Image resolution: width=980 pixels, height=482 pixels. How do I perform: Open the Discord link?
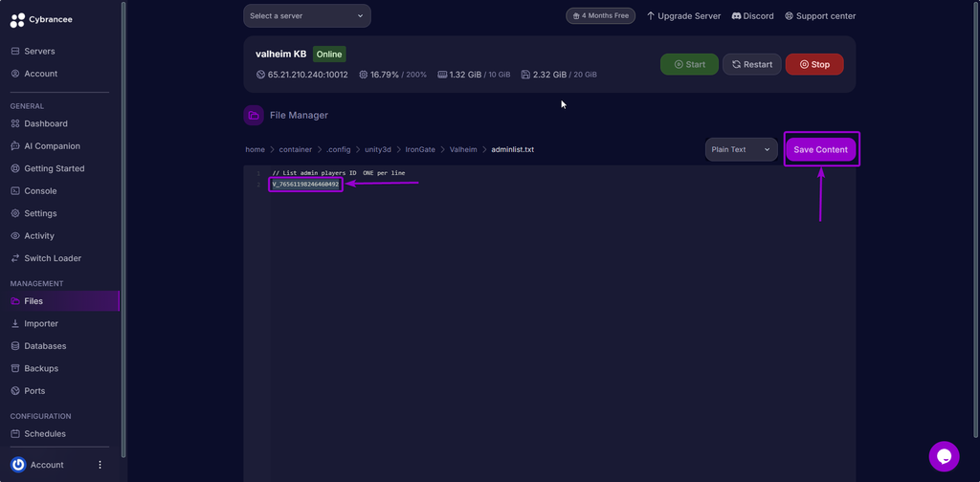click(x=752, y=16)
